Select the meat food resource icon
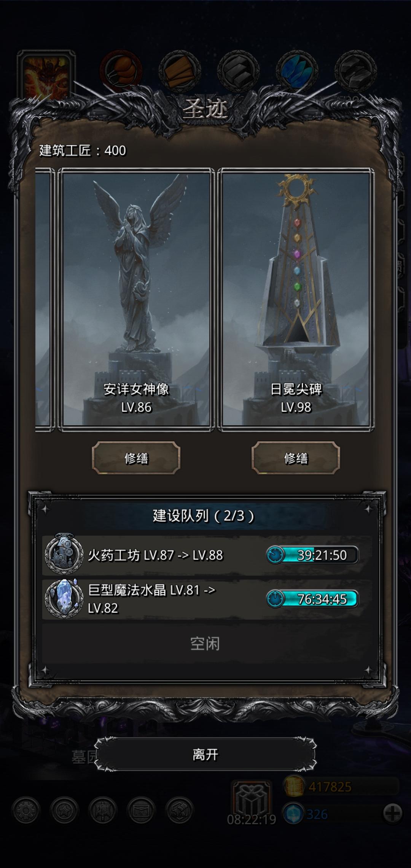Image resolution: width=411 pixels, height=868 pixels. coord(121,70)
